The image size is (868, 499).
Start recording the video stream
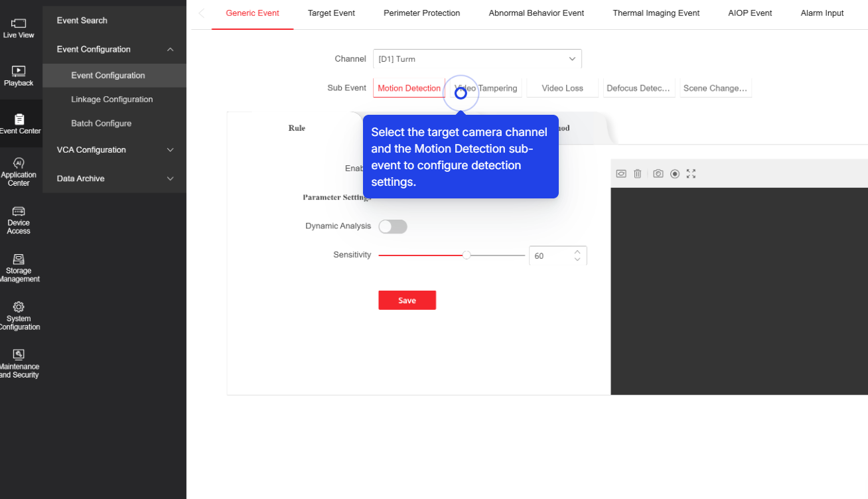click(674, 173)
